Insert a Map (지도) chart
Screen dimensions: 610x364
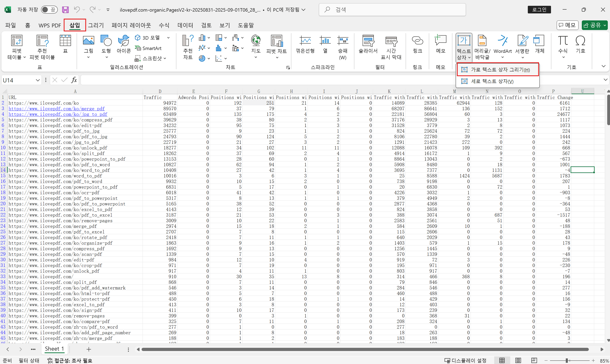tap(256, 47)
